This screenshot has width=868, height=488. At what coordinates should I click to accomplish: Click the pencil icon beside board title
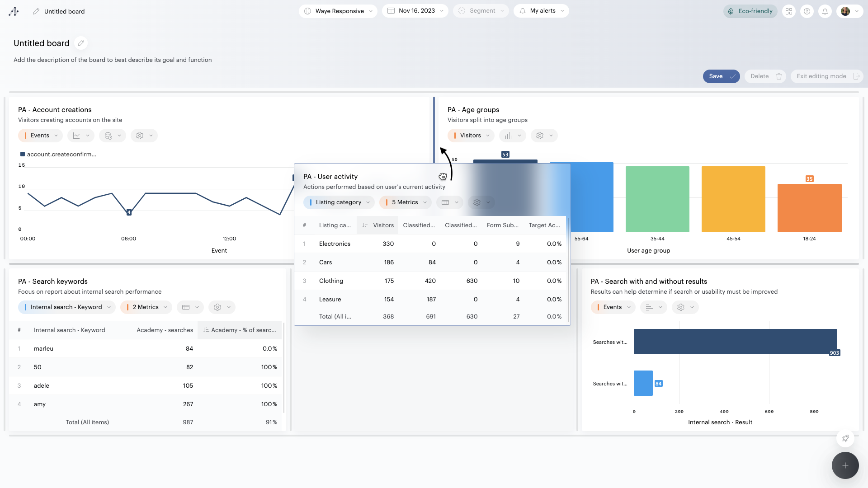81,43
